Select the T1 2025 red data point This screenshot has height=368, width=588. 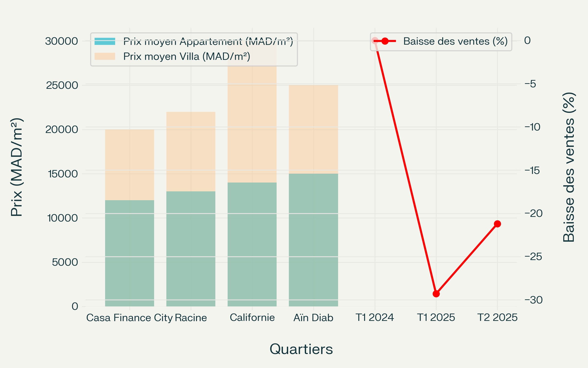(436, 294)
